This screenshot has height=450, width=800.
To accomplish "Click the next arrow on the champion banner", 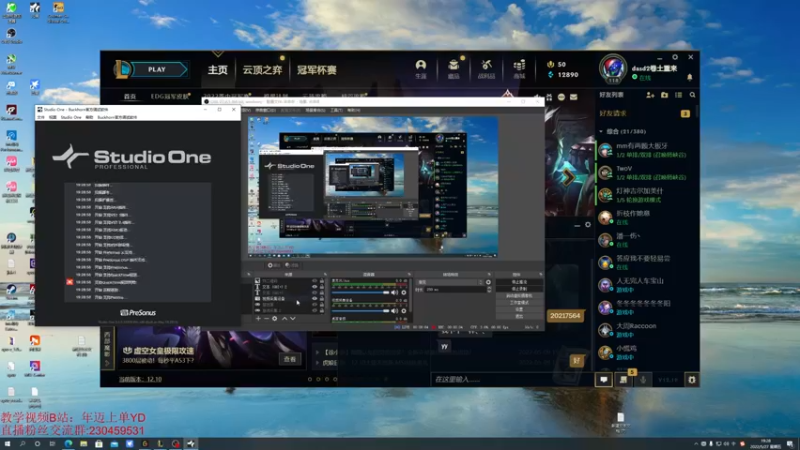I will 568,177.
